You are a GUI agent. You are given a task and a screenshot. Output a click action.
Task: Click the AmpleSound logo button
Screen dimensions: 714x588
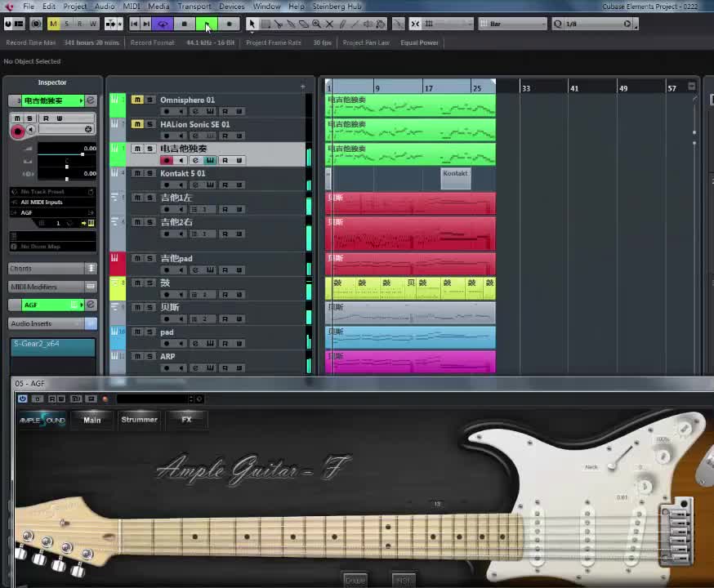click(x=42, y=420)
